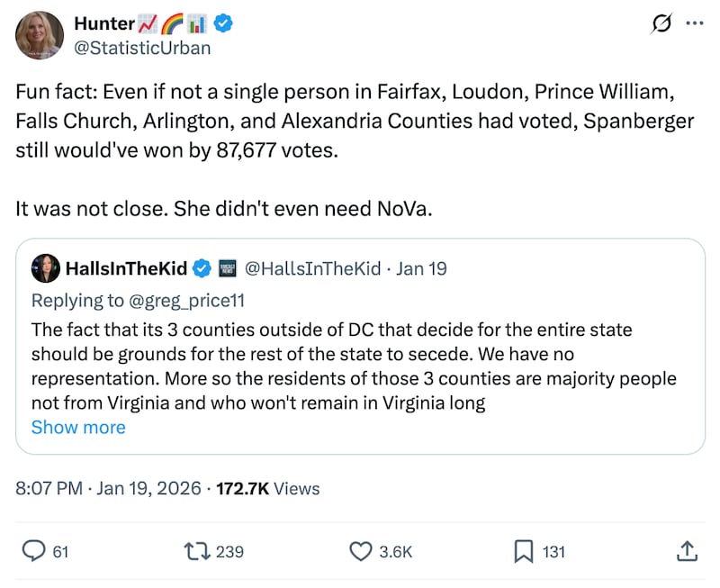720x588 pixels.
Task: Bookmark this tweet
Action: [523, 550]
